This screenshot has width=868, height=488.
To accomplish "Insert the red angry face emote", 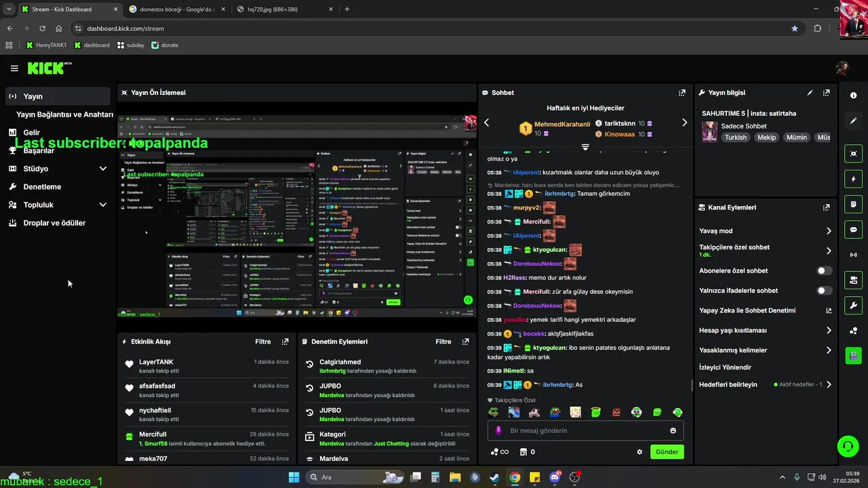I will coord(616,412).
